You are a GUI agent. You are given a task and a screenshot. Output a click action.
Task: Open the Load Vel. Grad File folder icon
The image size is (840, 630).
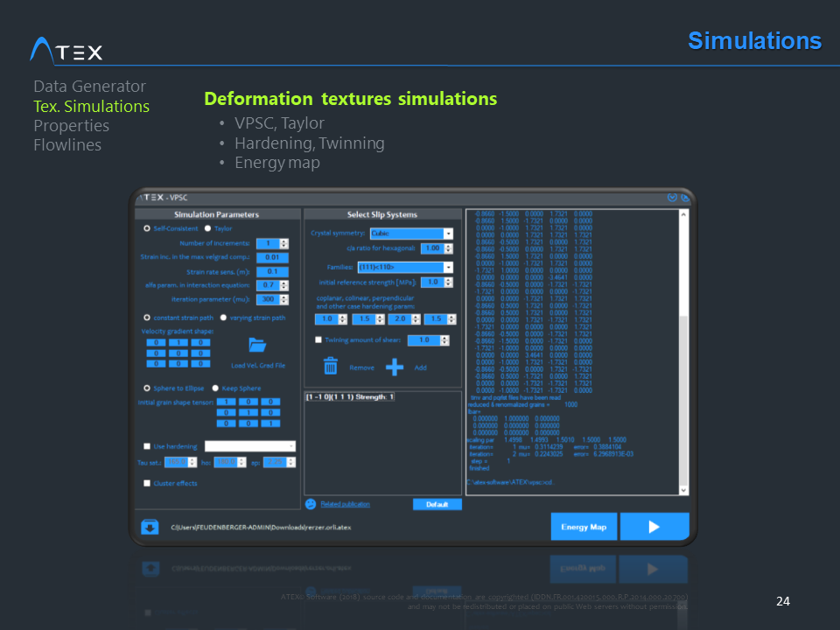click(257, 345)
